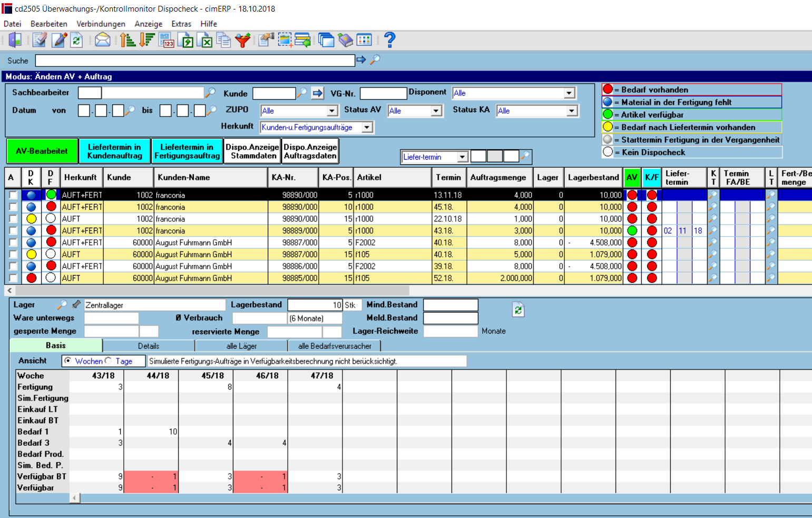The image size is (812, 518).
Task: Click Liefertermin in Fertigungsauftrag button
Action: point(187,151)
